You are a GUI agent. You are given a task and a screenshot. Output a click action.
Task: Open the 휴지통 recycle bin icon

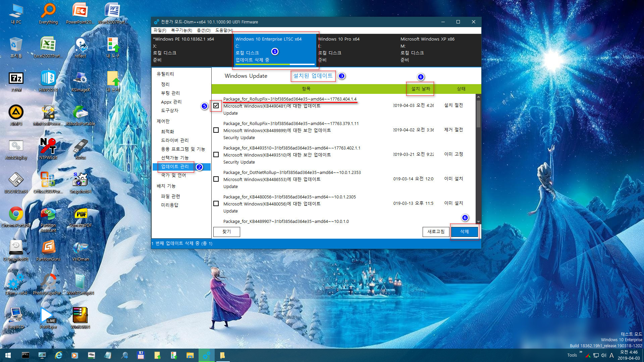click(16, 47)
